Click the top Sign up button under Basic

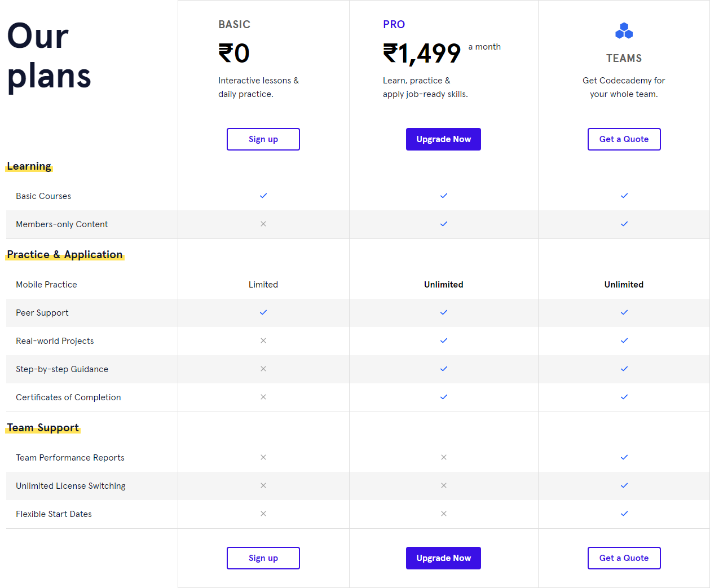pos(263,139)
